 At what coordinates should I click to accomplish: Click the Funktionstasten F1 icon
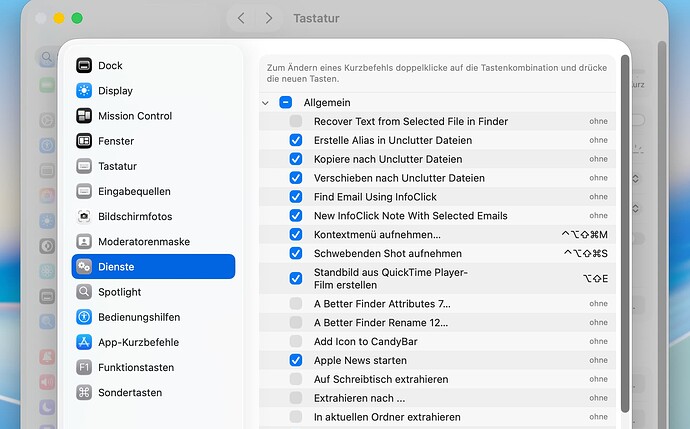84,367
